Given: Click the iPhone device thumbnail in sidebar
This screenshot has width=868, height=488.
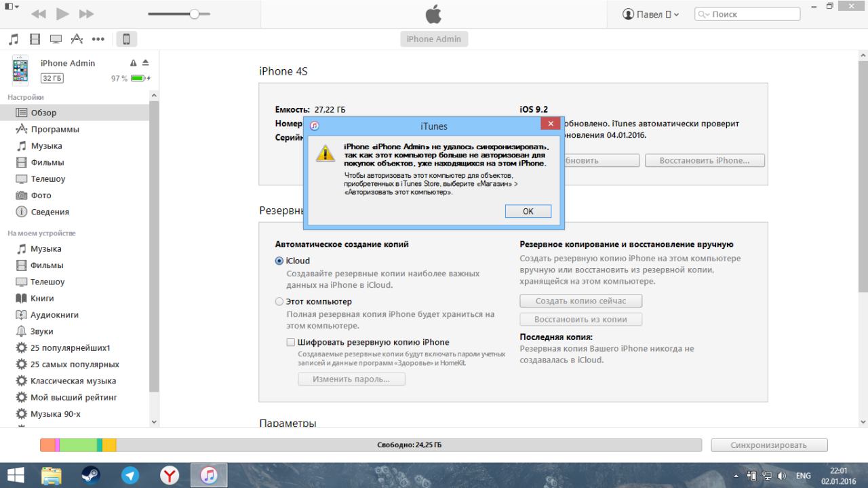Looking at the screenshot, I should pyautogui.click(x=20, y=70).
